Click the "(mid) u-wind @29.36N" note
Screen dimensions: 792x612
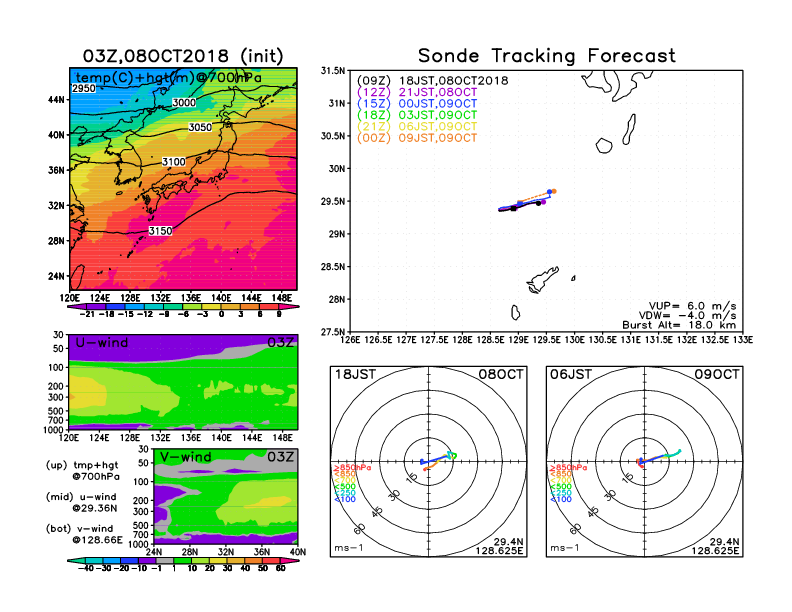click(x=81, y=502)
